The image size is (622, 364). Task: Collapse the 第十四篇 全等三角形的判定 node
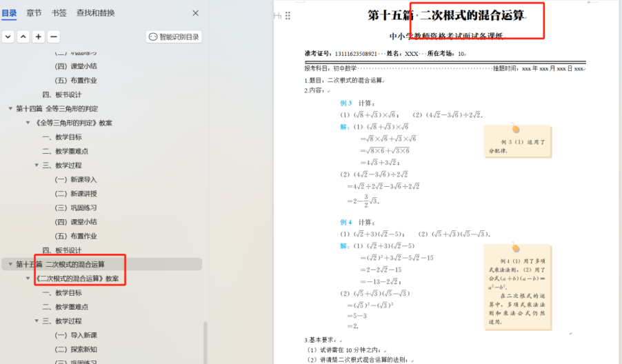pyautogui.click(x=10, y=109)
